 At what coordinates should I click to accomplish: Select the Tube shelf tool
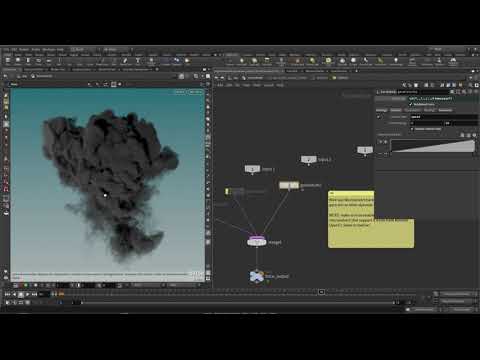[x=28, y=61]
